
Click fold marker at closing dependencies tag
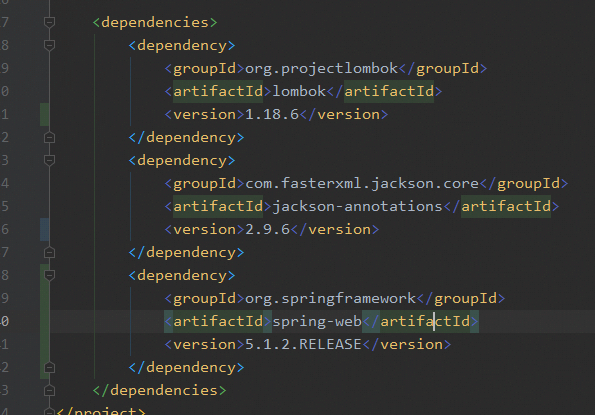(49, 390)
